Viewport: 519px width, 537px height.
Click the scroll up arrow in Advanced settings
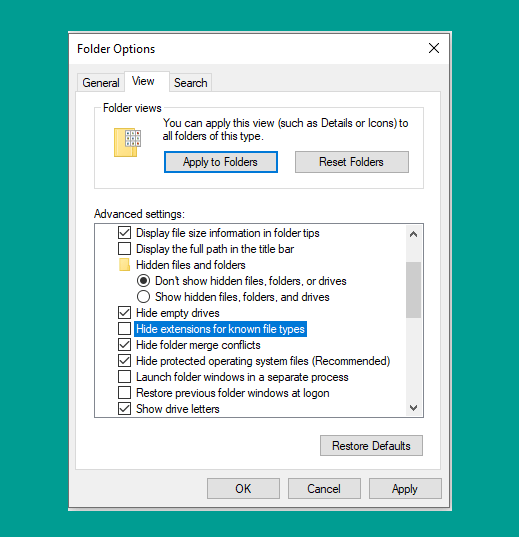413,234
